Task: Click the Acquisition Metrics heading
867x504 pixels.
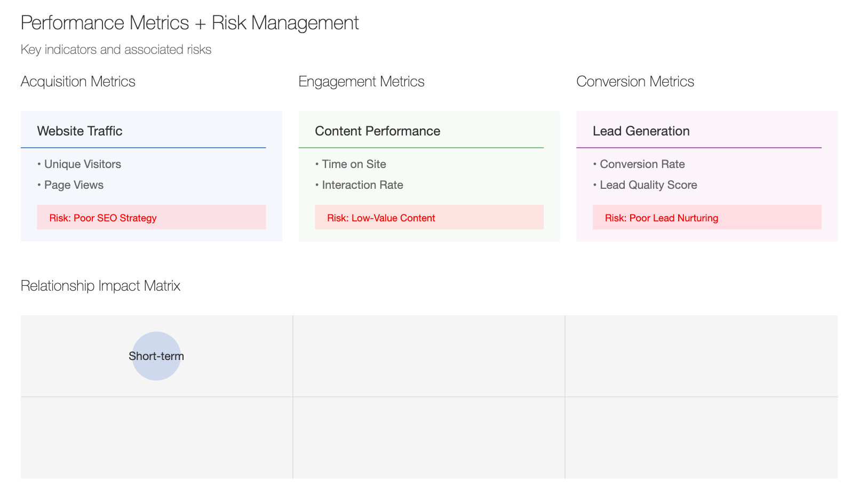Action: tap(78, 82)
